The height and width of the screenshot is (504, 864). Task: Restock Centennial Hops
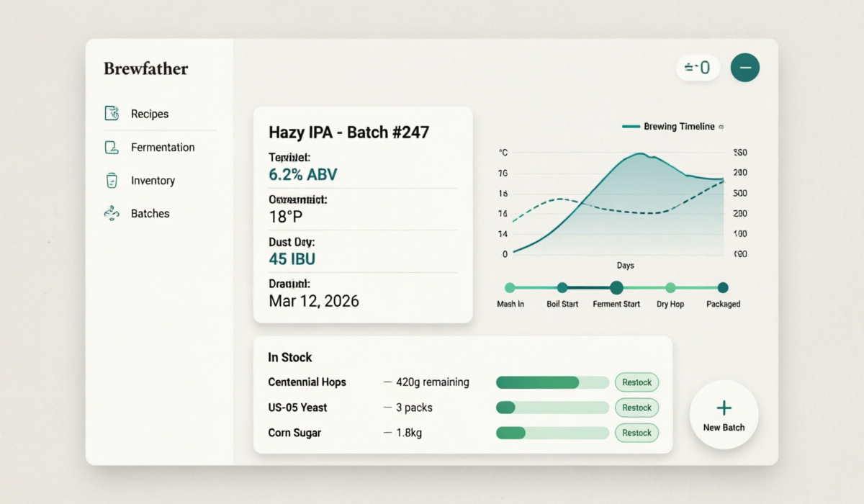tap(636, 382)
